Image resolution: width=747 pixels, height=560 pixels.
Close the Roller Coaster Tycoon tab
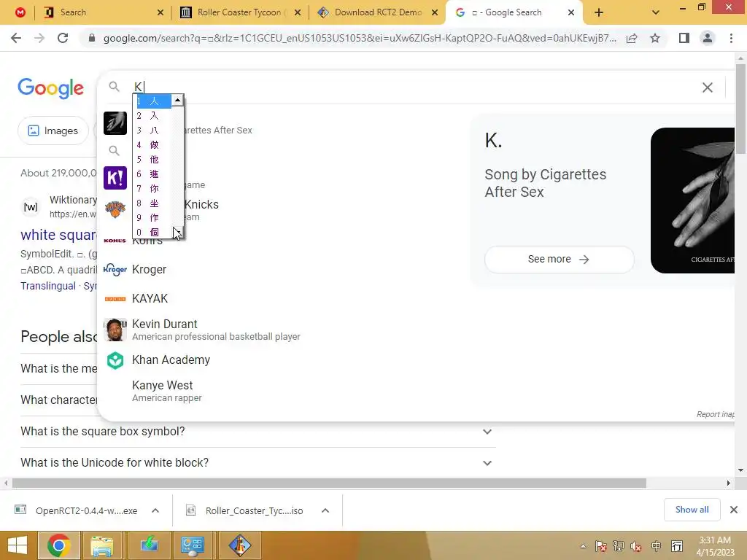click(x=298, y=12)
